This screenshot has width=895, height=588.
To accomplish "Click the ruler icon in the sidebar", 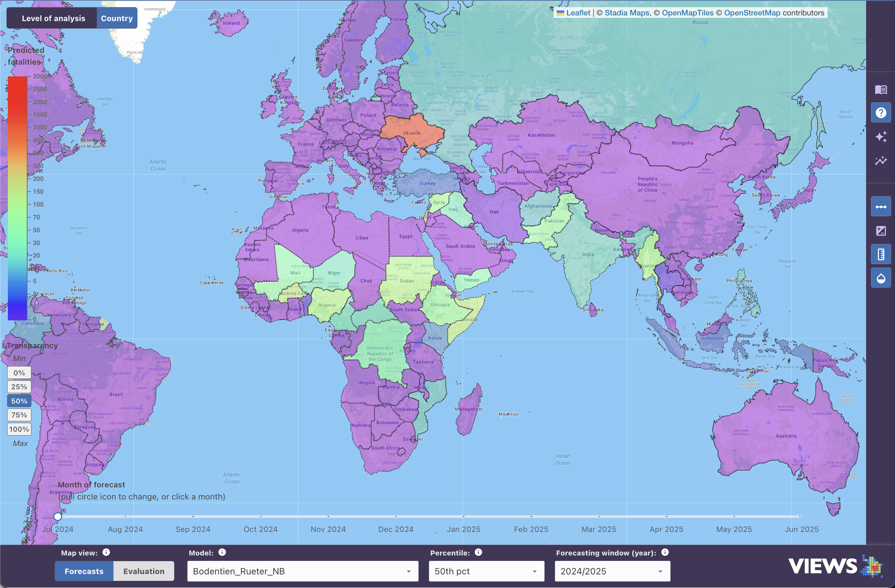I will [881, 254].
